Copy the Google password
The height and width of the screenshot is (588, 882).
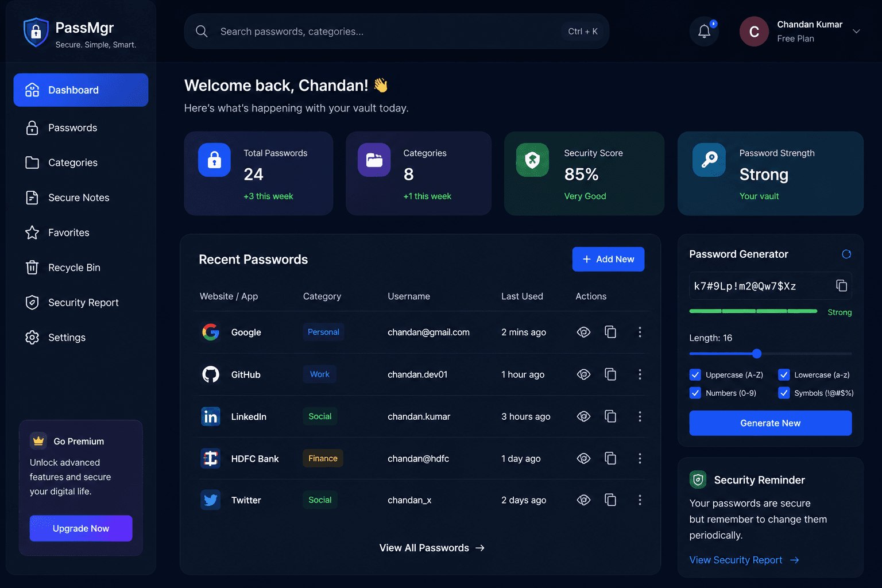(610, 332)
